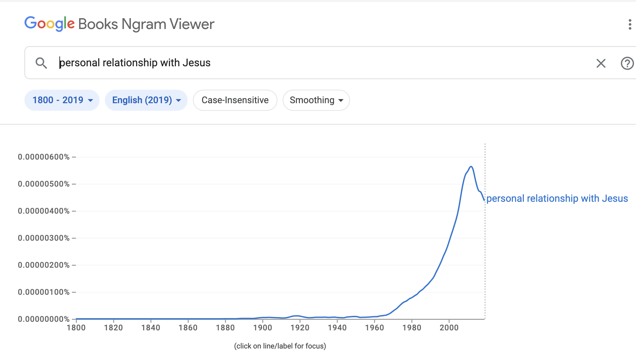The width and height of the screenshot is (636, 364).
Task: Open the Smoothing dropdown
Action: click(316, 100)
